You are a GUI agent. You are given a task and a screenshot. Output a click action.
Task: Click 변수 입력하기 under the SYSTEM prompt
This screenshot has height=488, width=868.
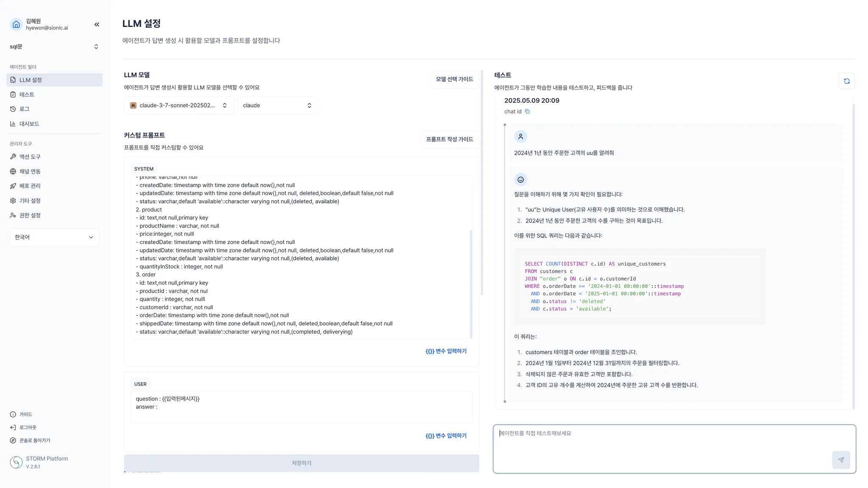click(446, 351)
